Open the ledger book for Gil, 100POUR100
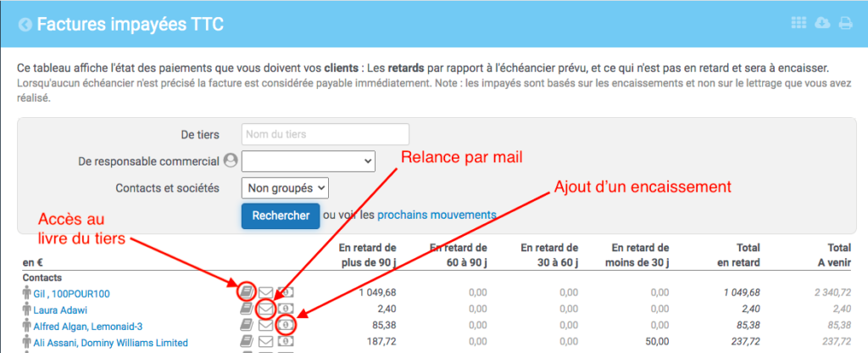Viewport: 868px width, 353px height. click(x=247, y=292)
